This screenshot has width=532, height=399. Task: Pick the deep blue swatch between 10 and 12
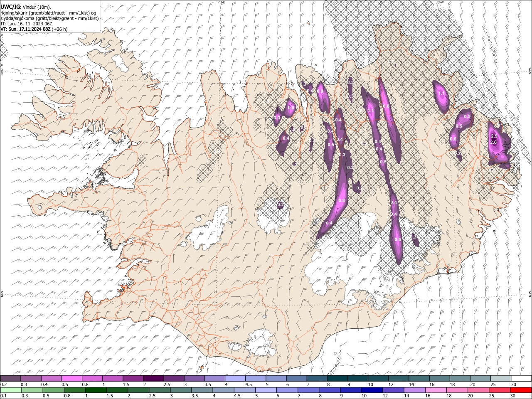click(x=372, y=390)
